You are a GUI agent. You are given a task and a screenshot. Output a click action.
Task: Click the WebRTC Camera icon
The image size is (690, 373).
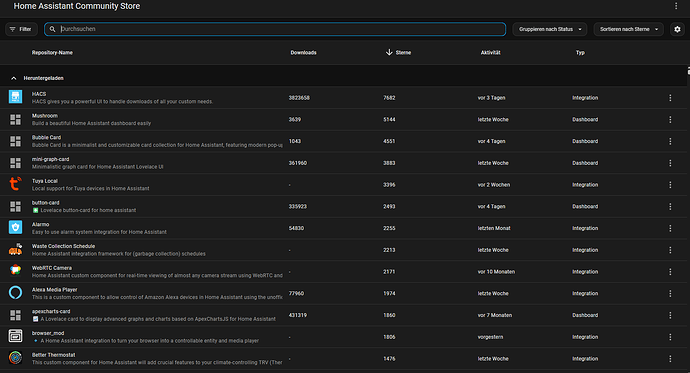pos(15,270)
